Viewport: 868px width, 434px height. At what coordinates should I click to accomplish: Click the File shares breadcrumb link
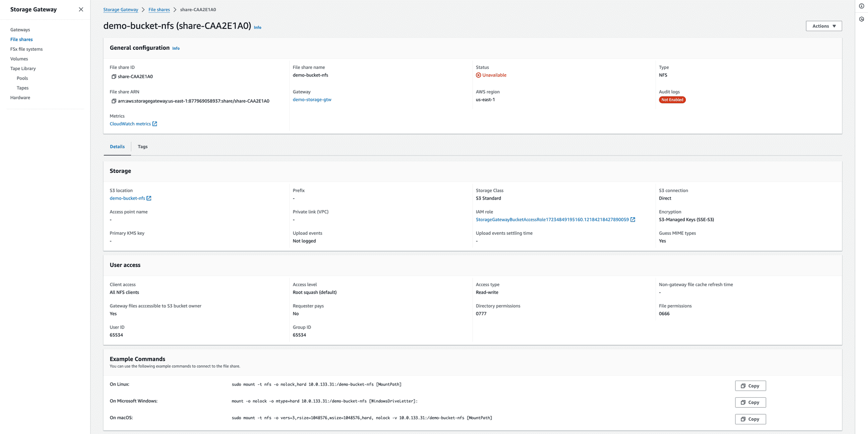pos(159,10)
